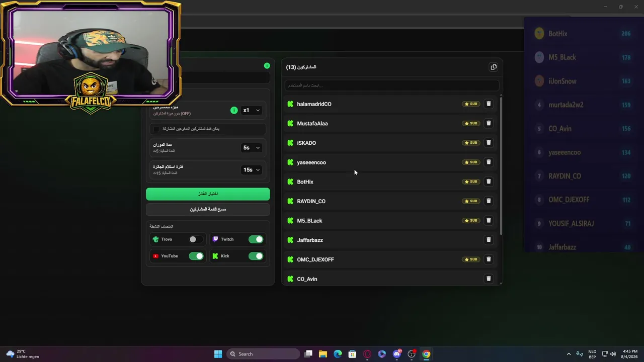The width and height of the screenshot is (644, 362).
Task: Click the trash icon beside iSKADO
Action: tap(489, 143)
